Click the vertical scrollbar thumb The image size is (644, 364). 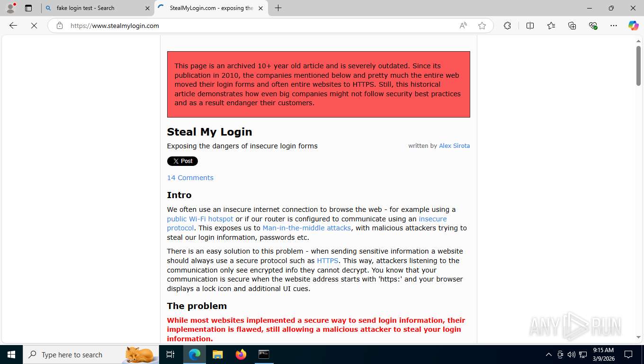tap(638, 65)
